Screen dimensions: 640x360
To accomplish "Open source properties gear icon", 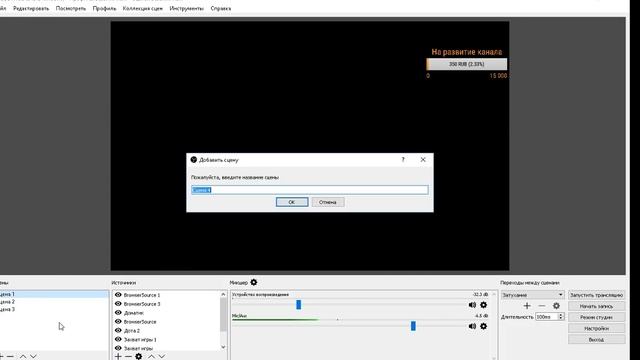I will tap(139, 357).
